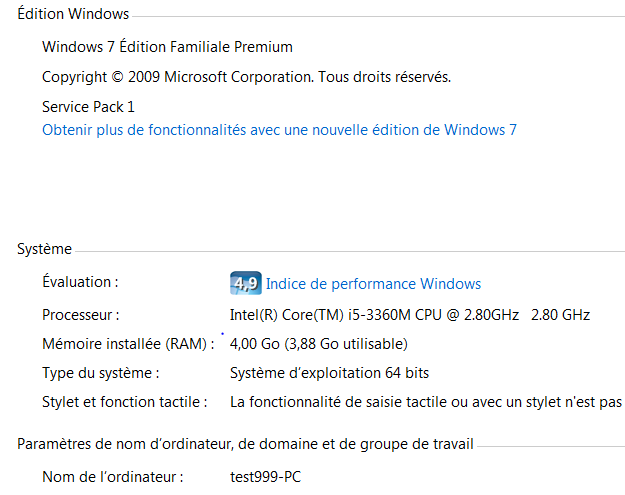Click the Mémoire installée (RAM) label
The height and width of the screenshot is (495, 625).
point(128,344)
